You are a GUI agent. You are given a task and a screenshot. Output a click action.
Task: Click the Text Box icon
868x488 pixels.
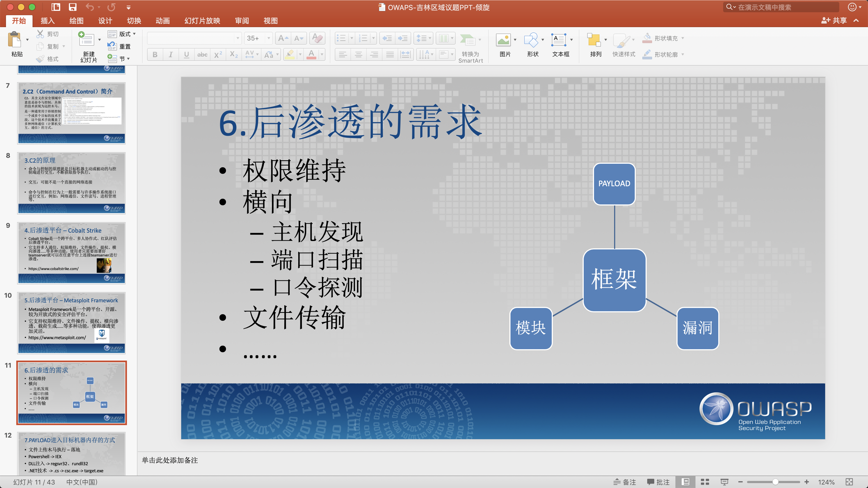(x=559, y=40)
